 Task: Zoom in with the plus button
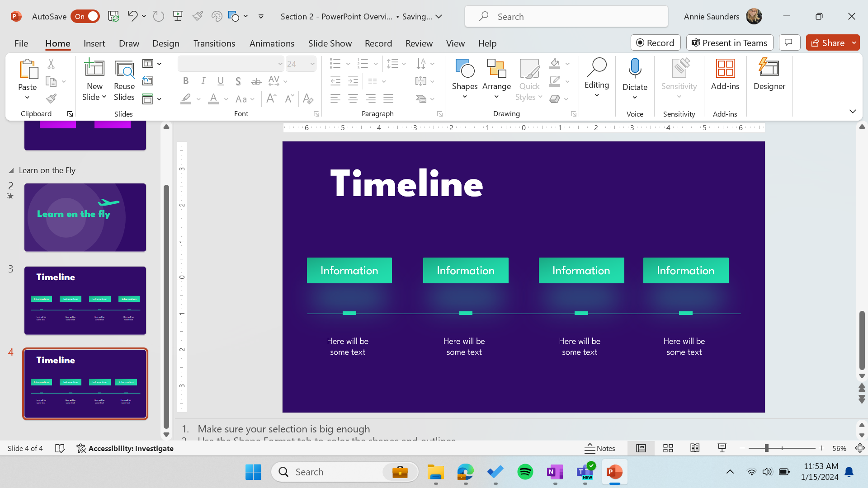pos(821,448)
